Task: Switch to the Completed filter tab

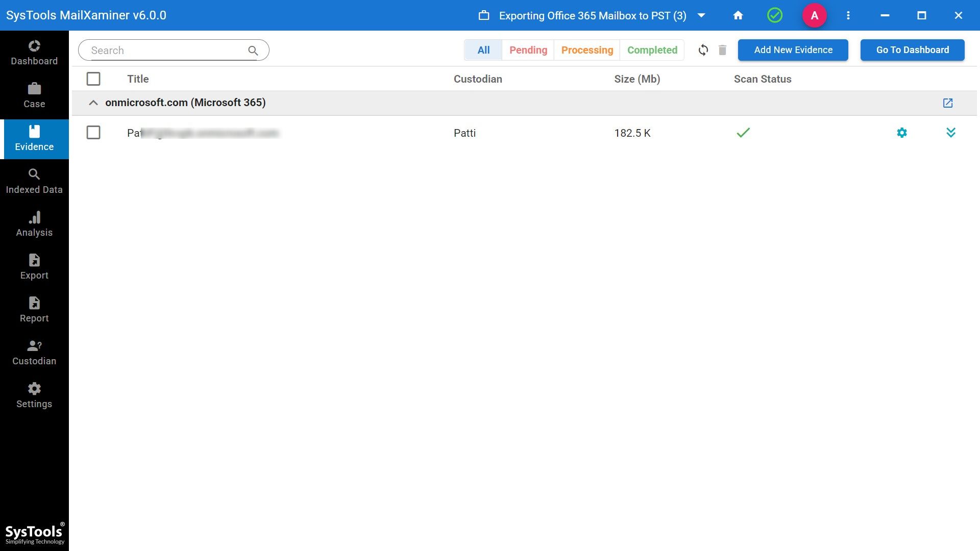Action: 652,50
